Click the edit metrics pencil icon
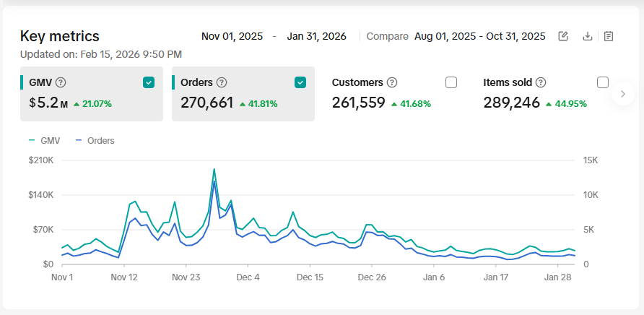 (563, 36)
